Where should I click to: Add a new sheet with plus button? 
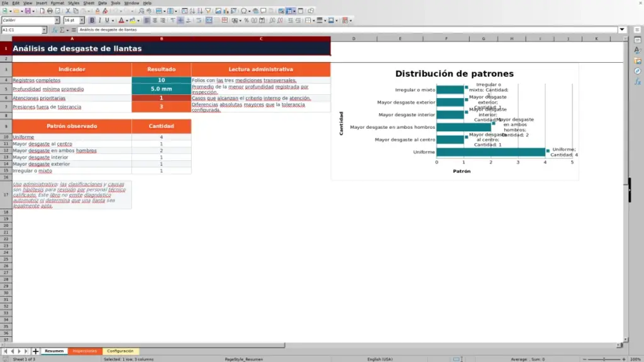[x=35, y=351]
